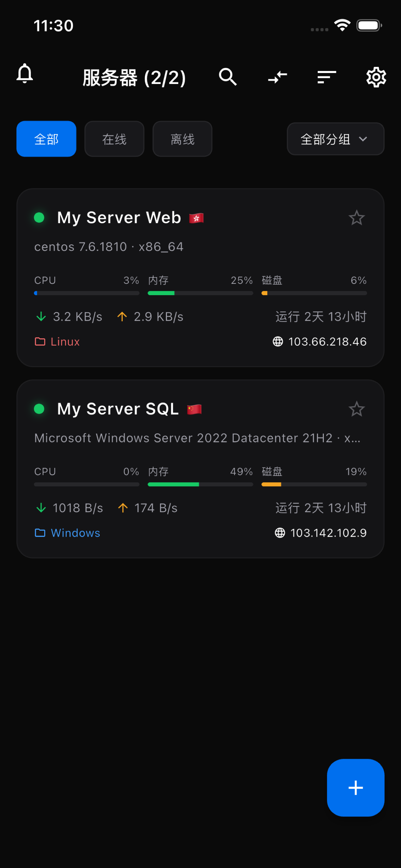The height and width of the screenshot is (868, 401).
Task: Tap the 103.142.102.9 IP address
Action: click(328, 533)
